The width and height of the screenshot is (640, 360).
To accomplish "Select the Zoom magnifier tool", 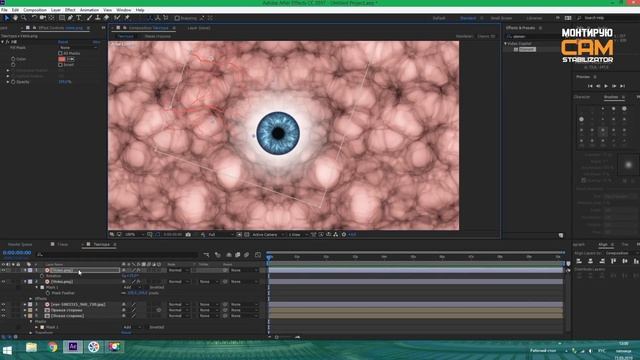I will pyautogui.click(x=24, y=18).
